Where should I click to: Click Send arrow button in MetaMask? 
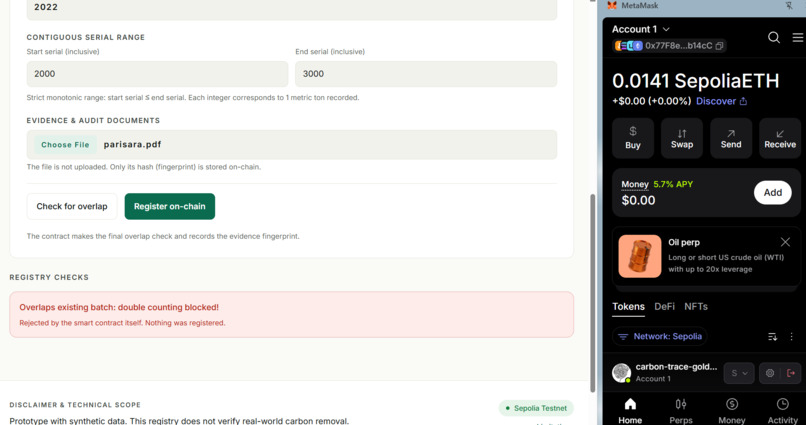(x=731, y=138)
